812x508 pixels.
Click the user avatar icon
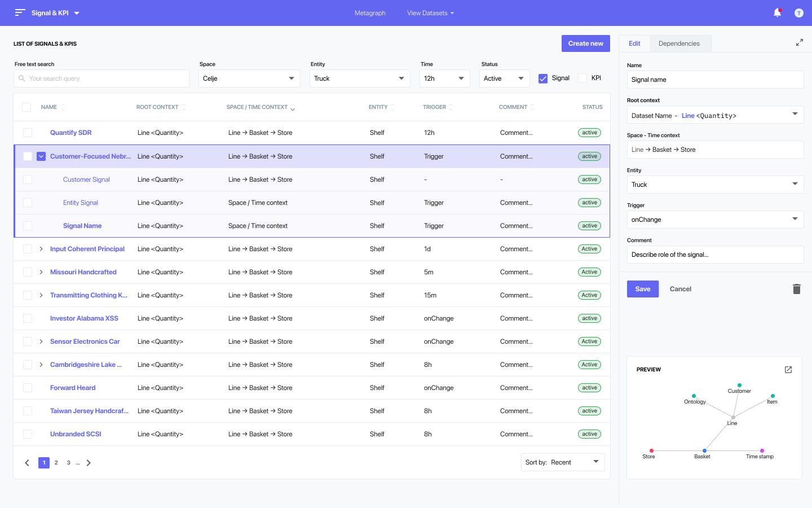pyautogui.click(x=798, y=13)
